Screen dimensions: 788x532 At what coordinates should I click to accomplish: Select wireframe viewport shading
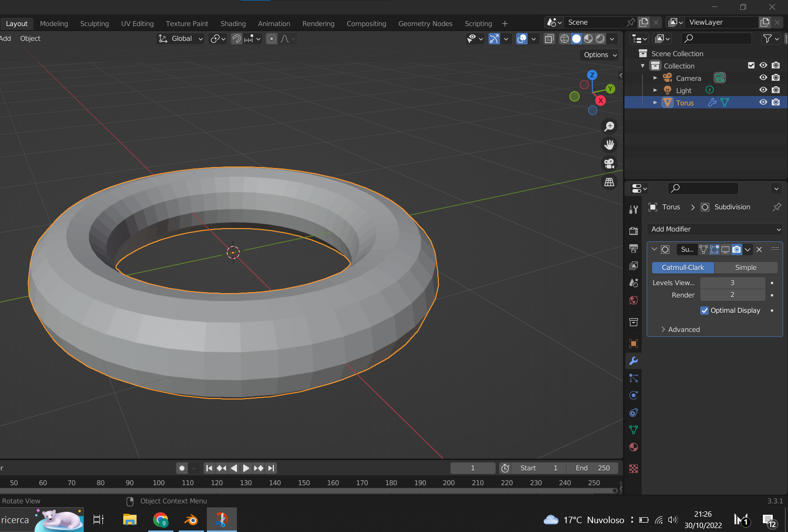click(564, 39)
